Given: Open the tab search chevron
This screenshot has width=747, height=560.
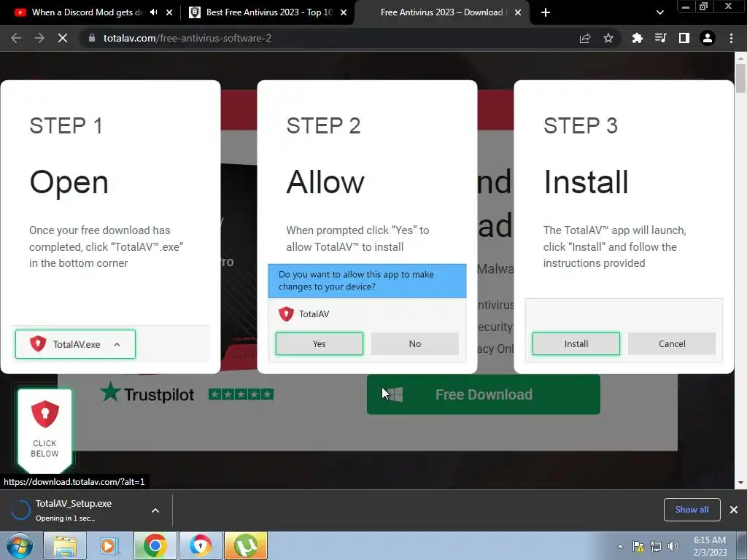Looking at the screenshot, I should [659, 12].
